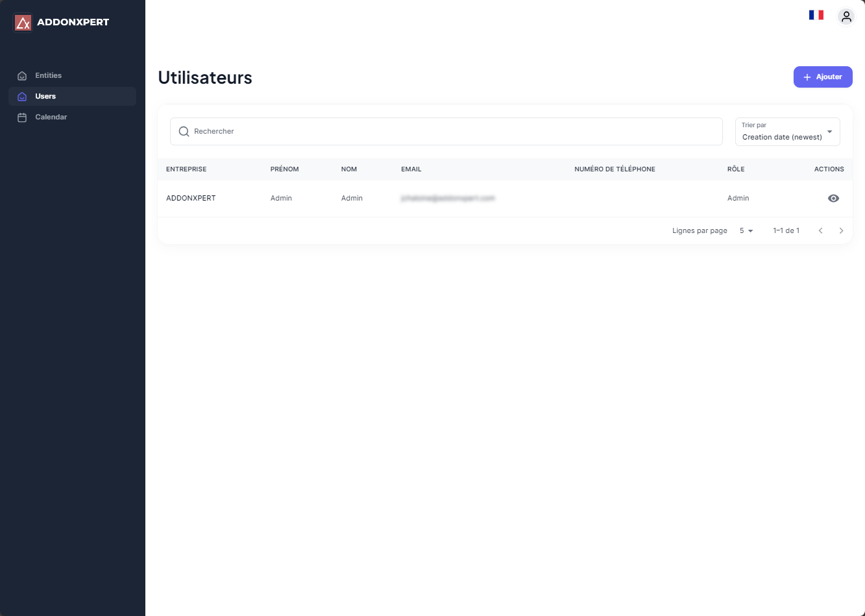Select the Users menu item
The height and width of the screenshot is (616, 865).
pos(45,97)
